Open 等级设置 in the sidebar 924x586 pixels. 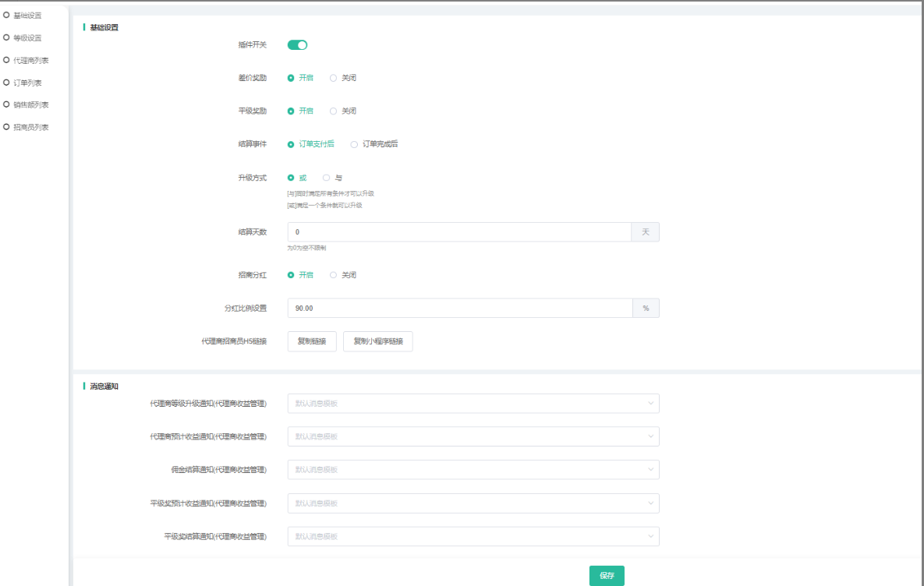(x=27, y=37)
